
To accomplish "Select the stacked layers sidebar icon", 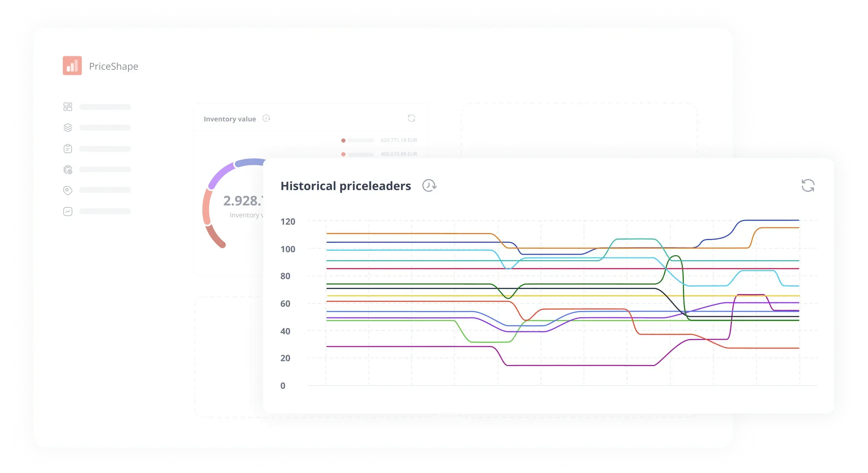I will click(68, 128).
